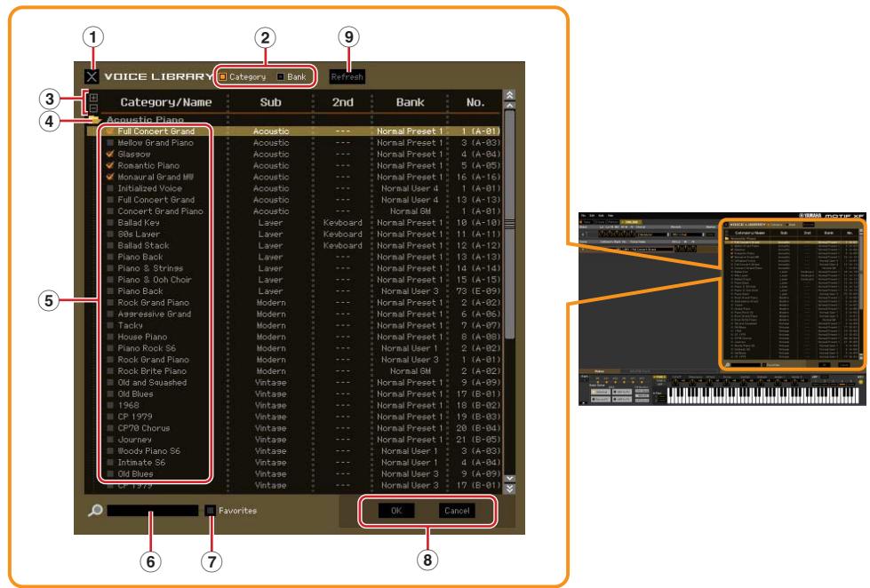
Task: Select voice "Old and Squashed"
Action: point(152,382)
